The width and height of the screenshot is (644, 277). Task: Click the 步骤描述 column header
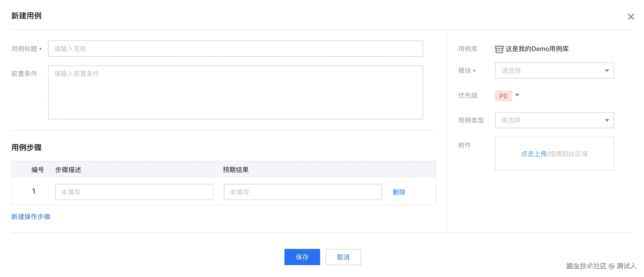(68, 170)
